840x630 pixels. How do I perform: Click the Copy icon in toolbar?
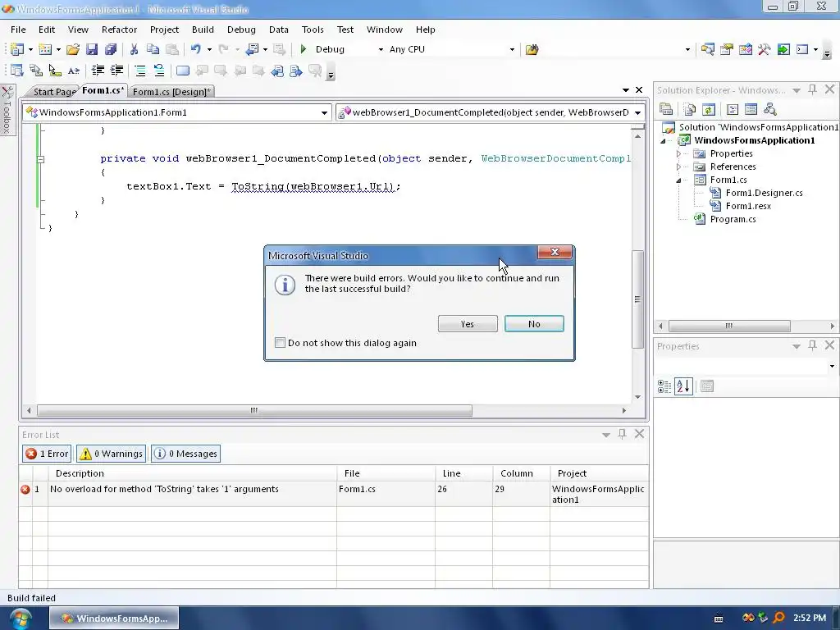click(153, 49)
